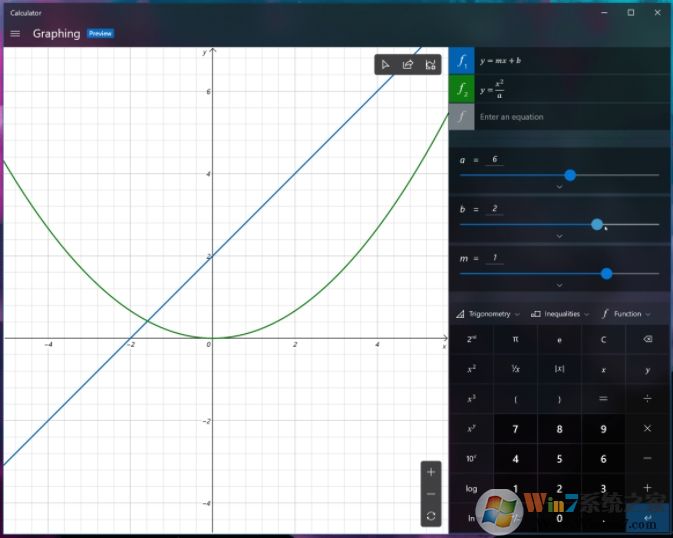Click the variable a slider handle

[570, 175]
